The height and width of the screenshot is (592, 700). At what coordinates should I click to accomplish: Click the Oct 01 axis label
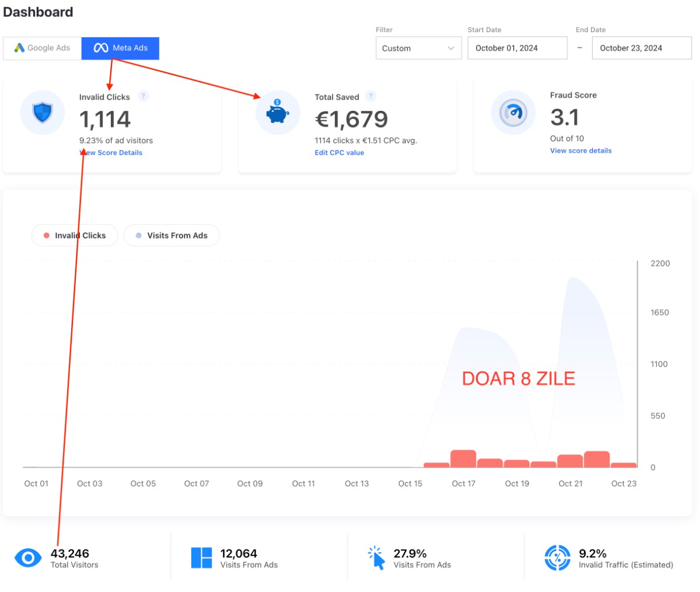pyautogui.click(x=36, y=484)
